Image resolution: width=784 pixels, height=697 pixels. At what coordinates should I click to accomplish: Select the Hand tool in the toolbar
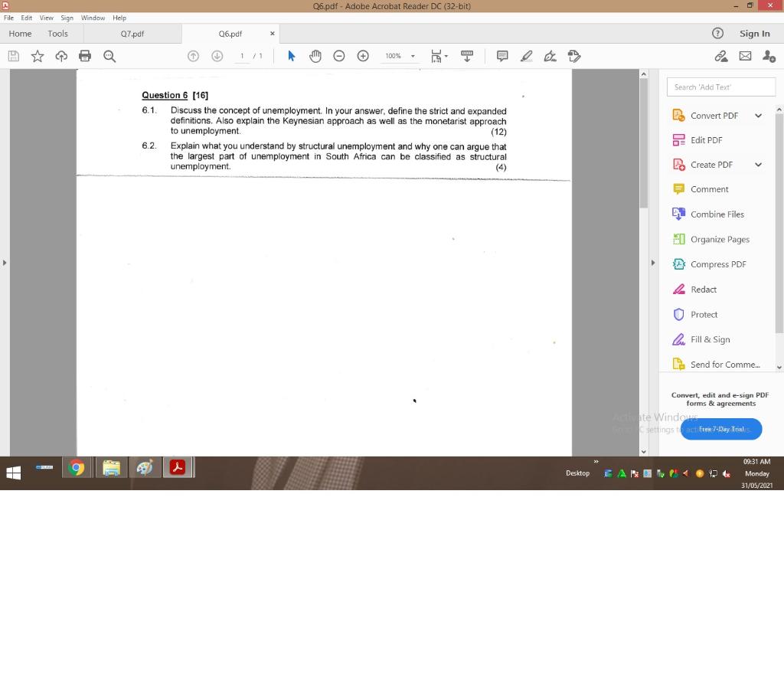pyautogui.click(x=315, y=55)
